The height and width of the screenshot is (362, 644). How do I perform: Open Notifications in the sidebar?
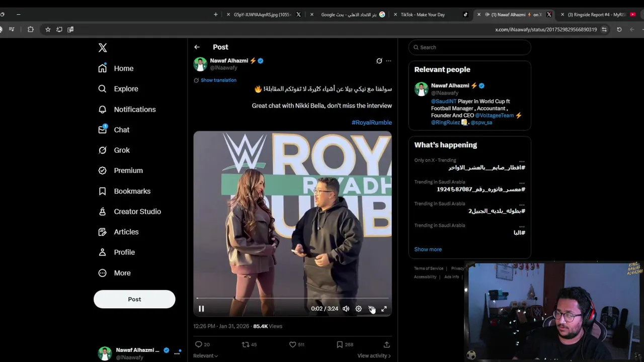click(127, 109)
